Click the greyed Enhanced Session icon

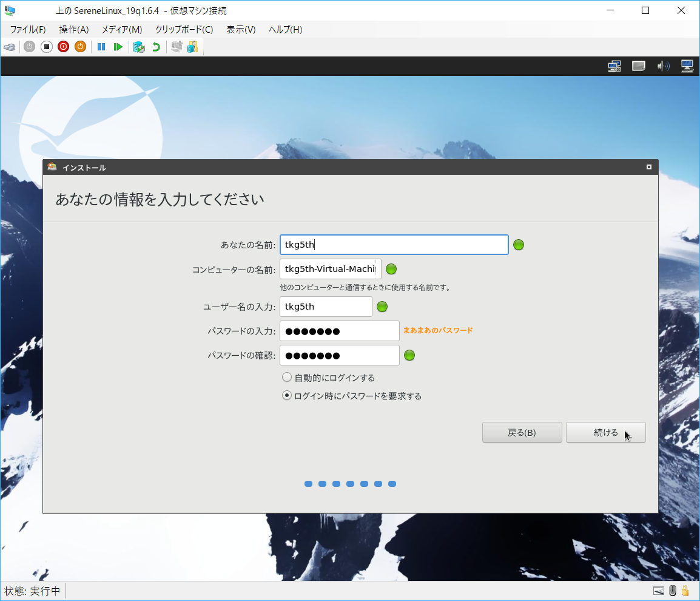(177, 47)
